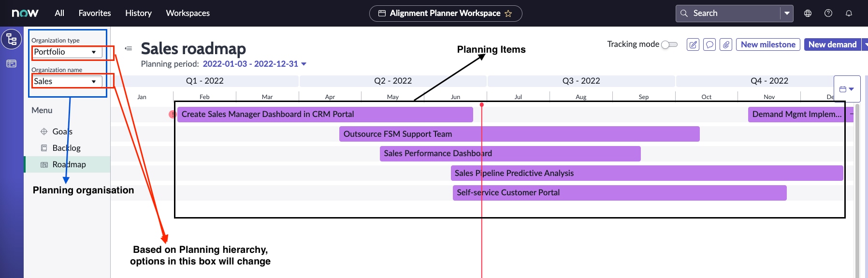The height and width of the screenshot is (278, 868).
Task: Click the New milestone button
Action: (x=768, y=44)
